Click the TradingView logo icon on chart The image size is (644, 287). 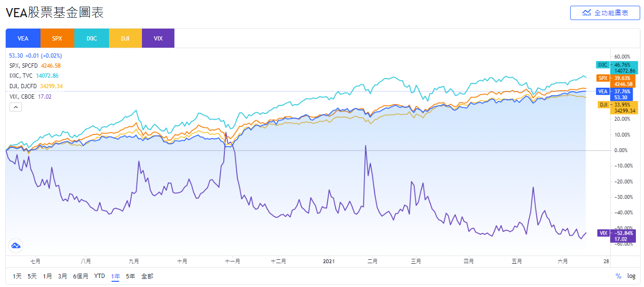pyautogui.click(x=16, y=246)
